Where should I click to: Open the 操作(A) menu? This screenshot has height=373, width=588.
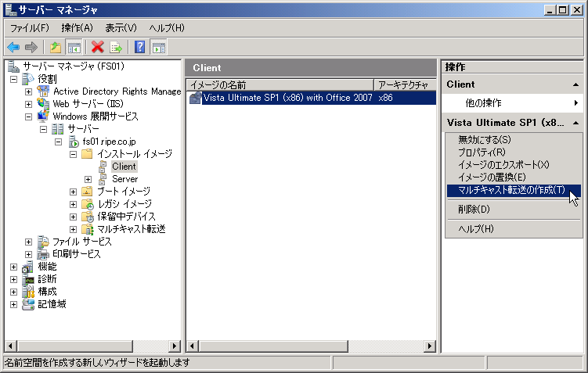point(77,28)
